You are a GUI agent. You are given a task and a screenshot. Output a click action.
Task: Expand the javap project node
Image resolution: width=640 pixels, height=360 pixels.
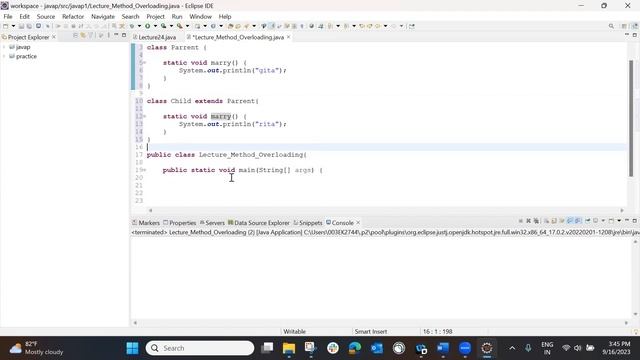[4, 47]
